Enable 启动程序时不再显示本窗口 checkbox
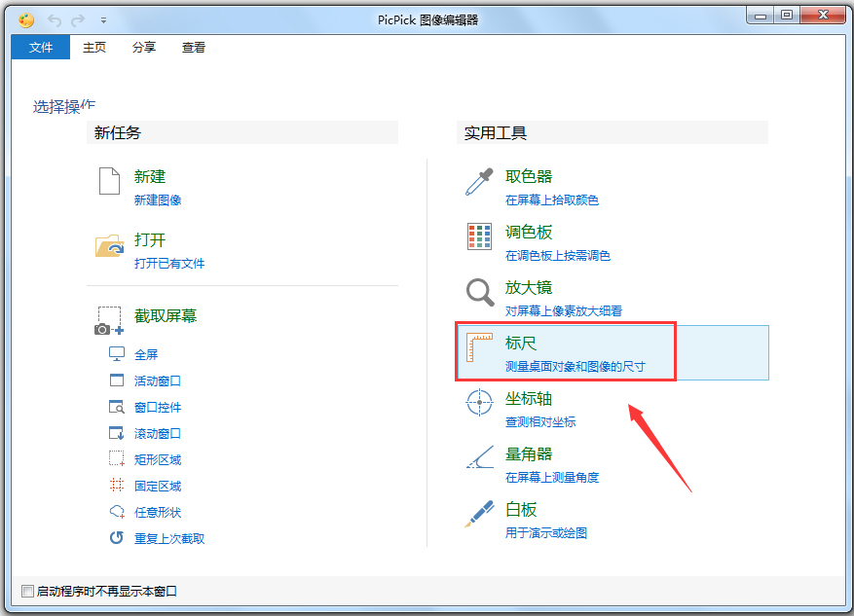The height and width of the screenshot is (616, 854). click(x=27, y=591)
